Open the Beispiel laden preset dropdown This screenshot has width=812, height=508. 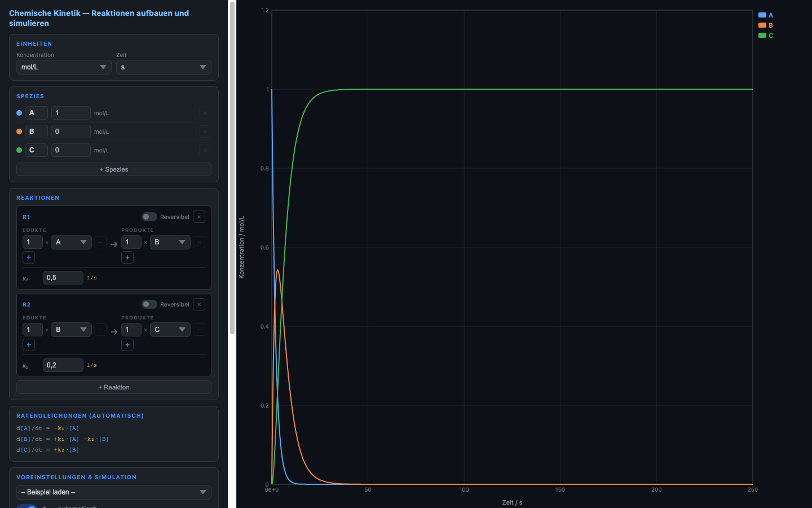[114, 492]
